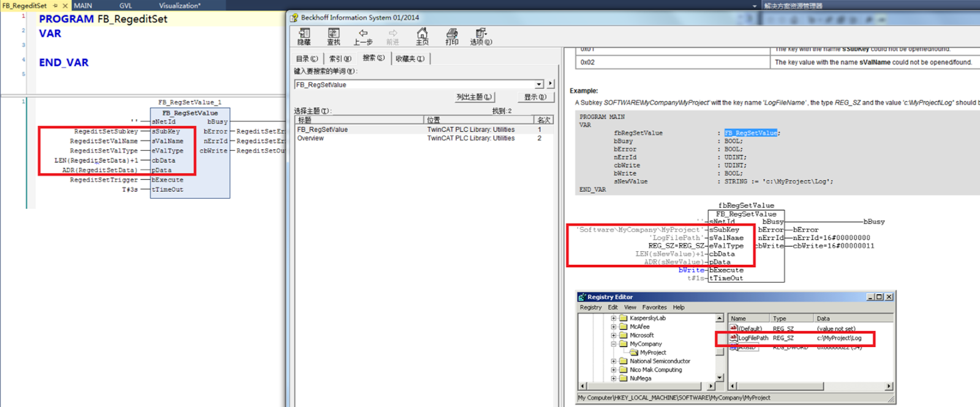The width and height of the screenshot is (980, 407).
Task: Select the open MyProject folder icon
Action: coord(635,352)
